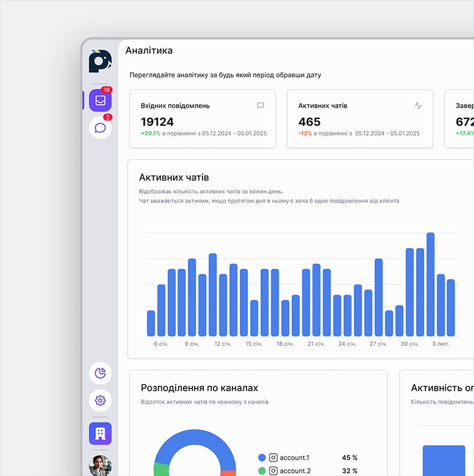Open analytics via the pie chart sidebar icon
The image size is (474, 476).
click(100, 373)
